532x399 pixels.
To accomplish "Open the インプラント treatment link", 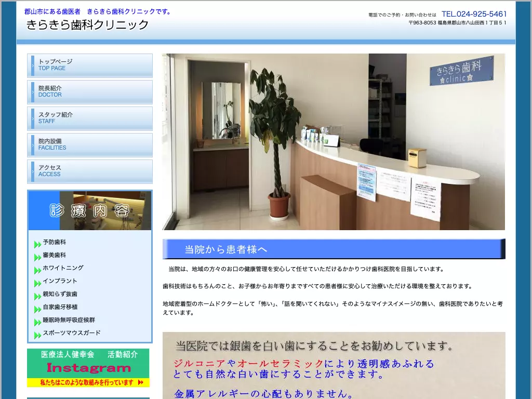I will coord(60,281).
